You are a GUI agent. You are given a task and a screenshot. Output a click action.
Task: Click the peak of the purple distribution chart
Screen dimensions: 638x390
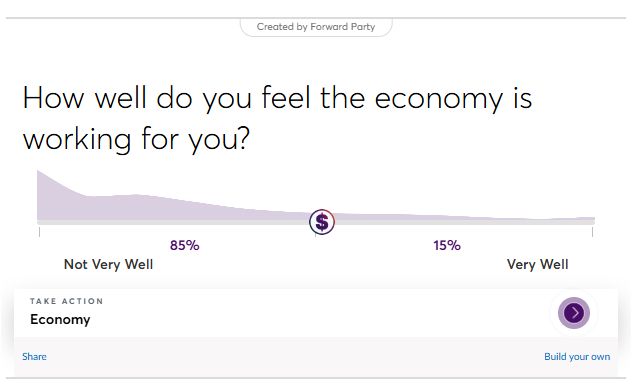click(x=39, y=173)
